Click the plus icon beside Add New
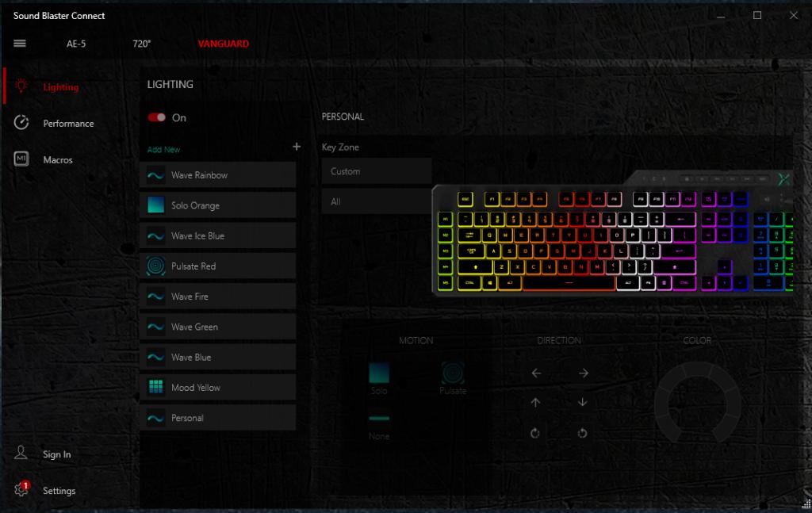The width and height of the screenshot is (812, 513). [297, 147]
